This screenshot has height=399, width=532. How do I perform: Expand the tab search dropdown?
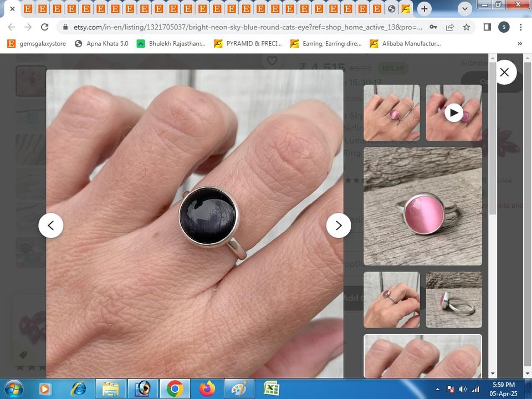click(x=465, y=9)
